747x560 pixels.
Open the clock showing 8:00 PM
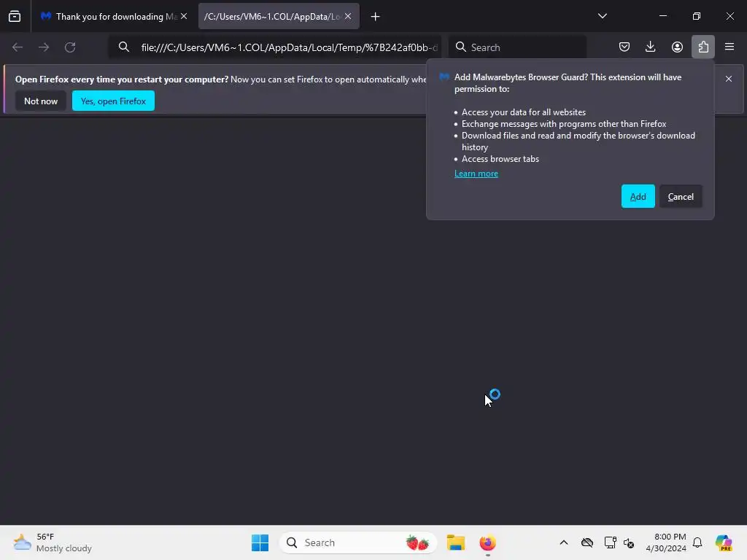(666, 542)
